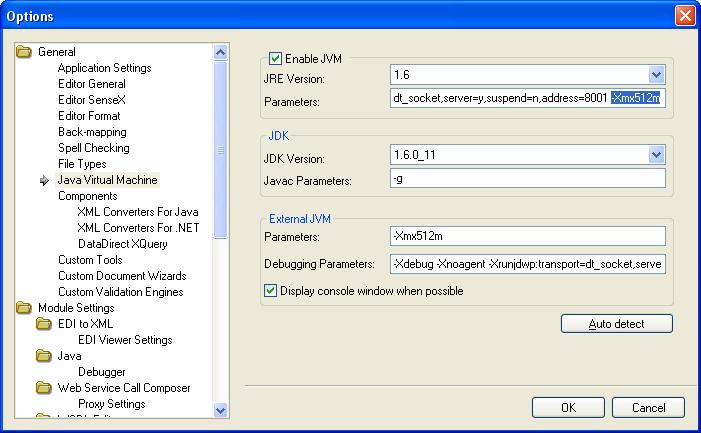This screenshot has width=701, height=433.
Task: Click the Javac Parameters input field
Action: click(527, 180)
